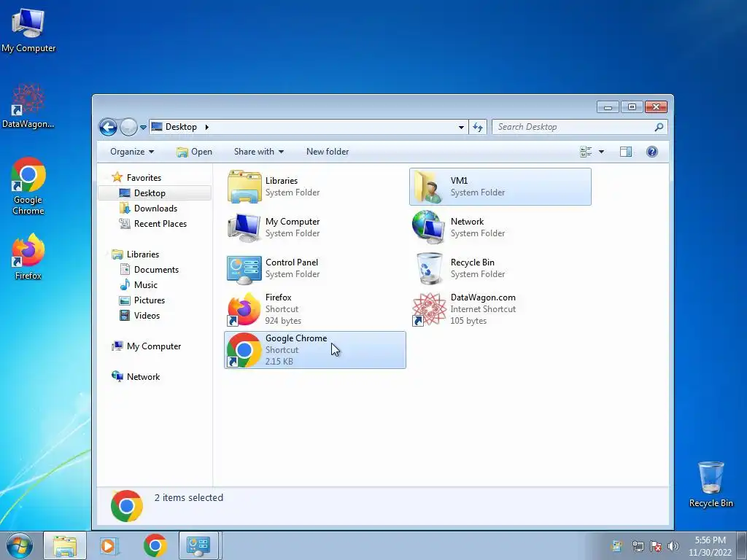Open Documents library in navigation pane
The height and width of the screenshot is (560, 747).
pyautogui.click(x=156, y=270)
